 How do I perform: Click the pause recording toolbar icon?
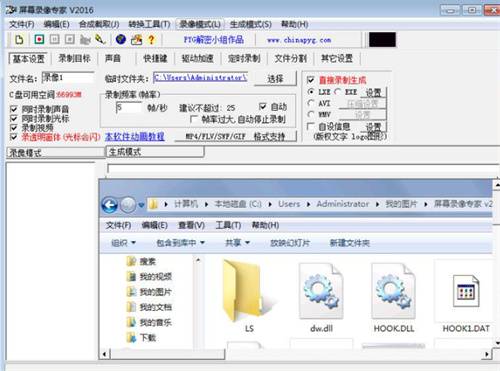point(54,40)
